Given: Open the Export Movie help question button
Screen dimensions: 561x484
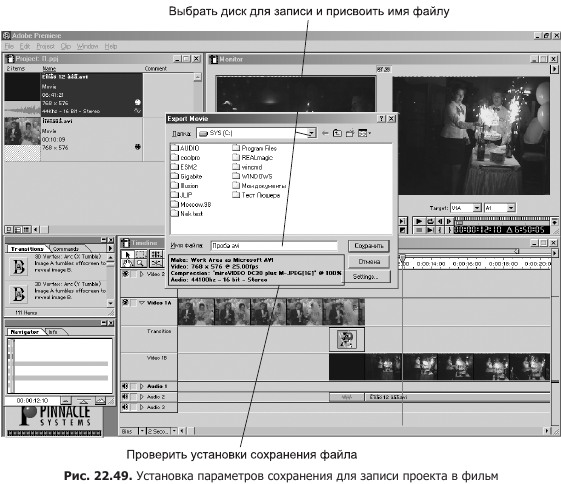Looking at the screenshot, I should (382, 118).
